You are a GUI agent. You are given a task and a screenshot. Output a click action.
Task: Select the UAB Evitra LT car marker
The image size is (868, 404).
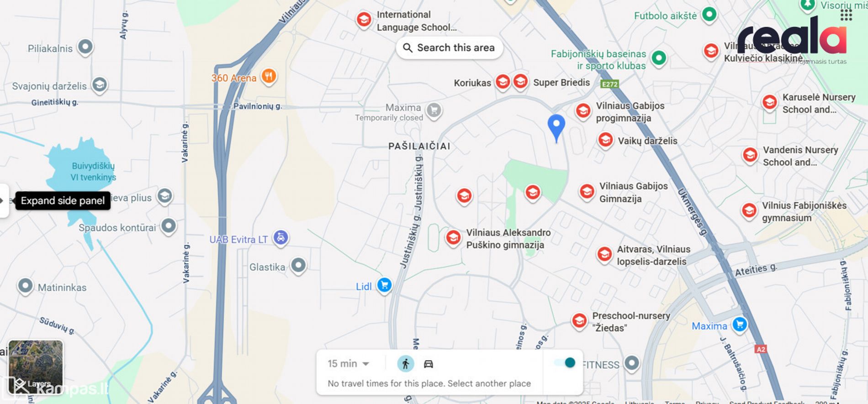tap(281, 238)
